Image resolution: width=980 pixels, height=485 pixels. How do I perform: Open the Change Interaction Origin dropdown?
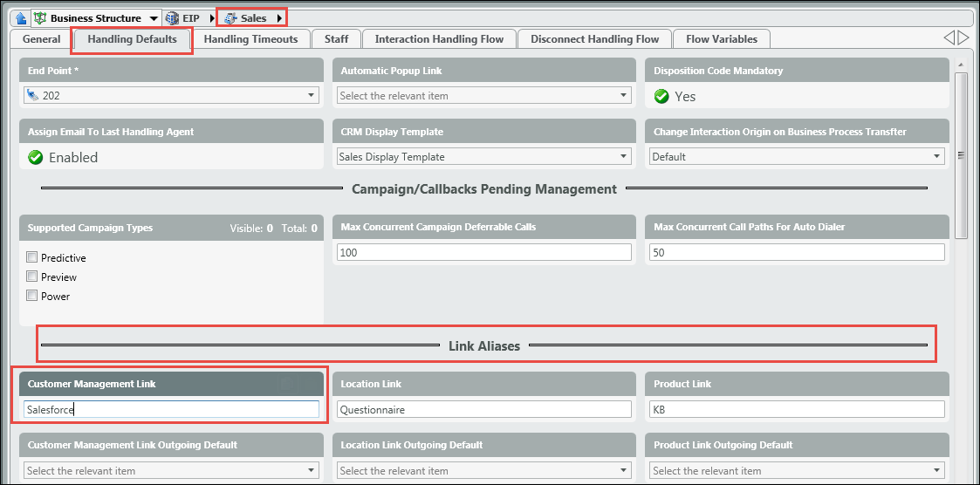[937, 157]
